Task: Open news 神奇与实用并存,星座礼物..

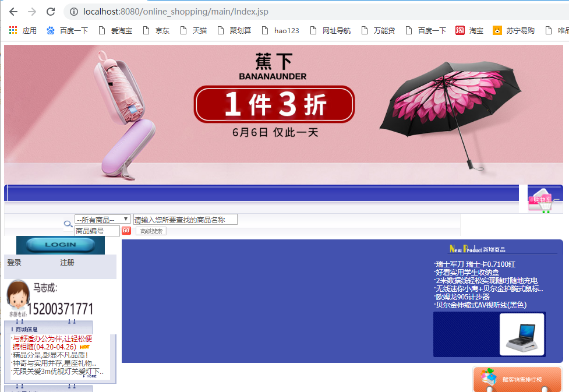Action: pos(54,363)
